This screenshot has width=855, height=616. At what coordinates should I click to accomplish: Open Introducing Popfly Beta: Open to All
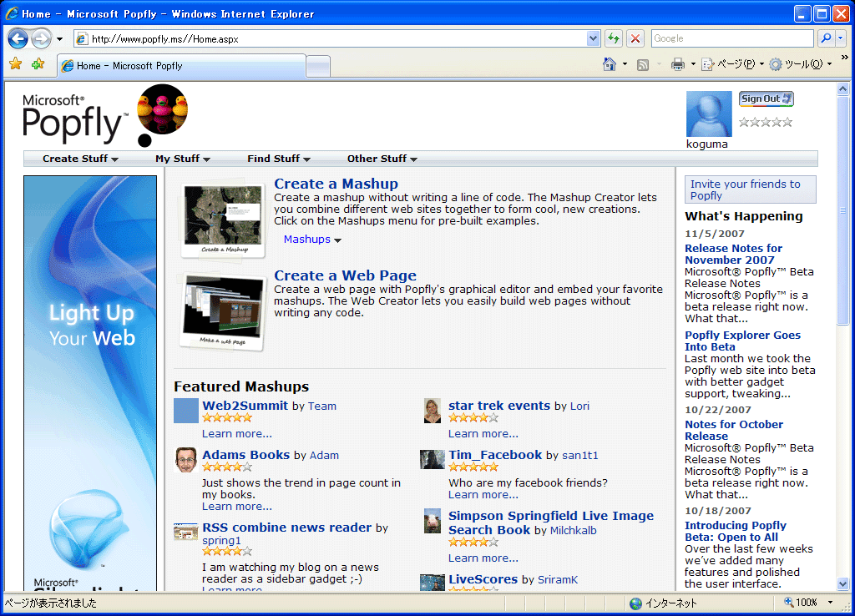[736, 531]
